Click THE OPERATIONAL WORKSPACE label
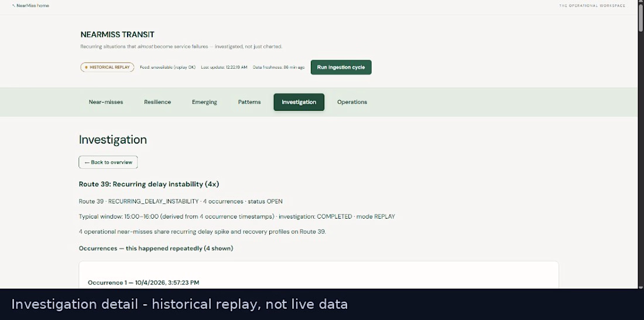Image resolution: width=644 pixels, height=320 pixels. 592,6
